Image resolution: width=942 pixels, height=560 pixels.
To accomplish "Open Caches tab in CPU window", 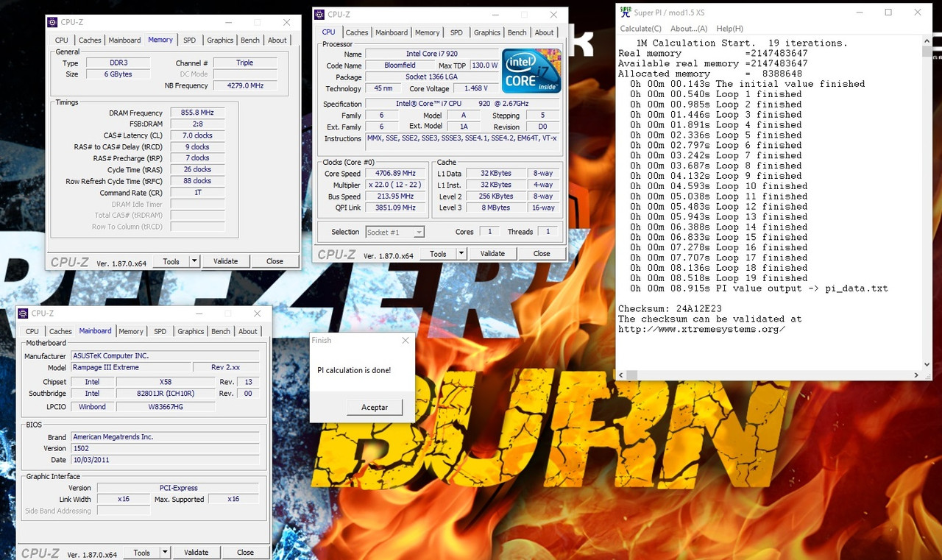I will [357, 32].
